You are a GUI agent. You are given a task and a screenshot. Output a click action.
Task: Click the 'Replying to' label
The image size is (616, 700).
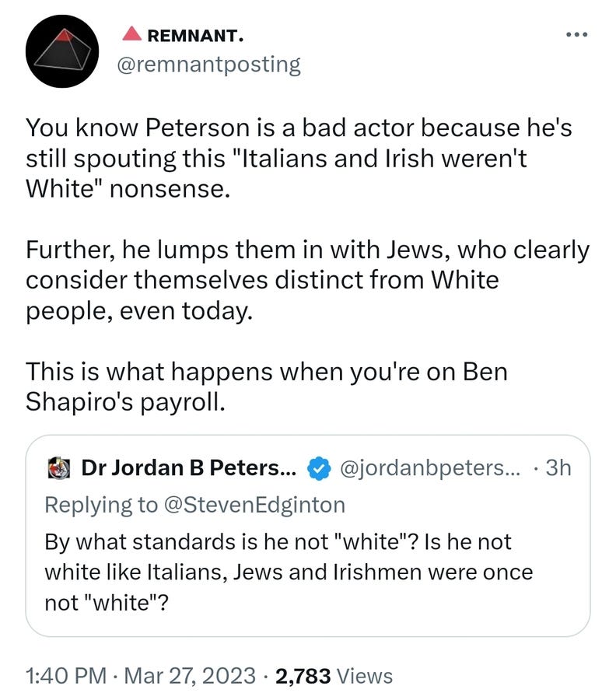click(x=100, y=504)
